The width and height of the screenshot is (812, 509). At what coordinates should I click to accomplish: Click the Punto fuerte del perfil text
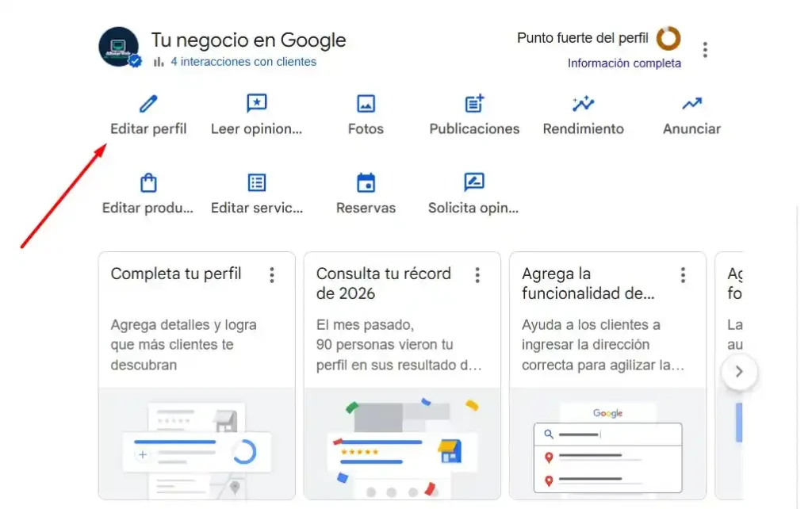coord(583,38)
